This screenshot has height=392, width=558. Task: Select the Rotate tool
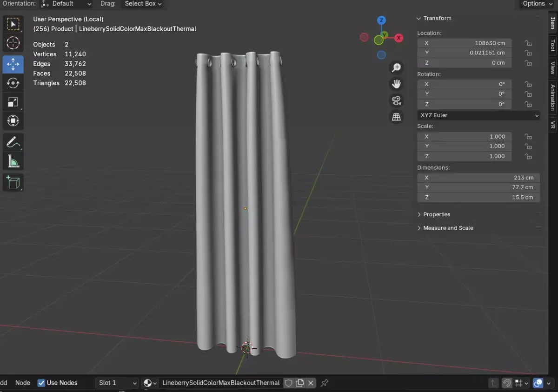[13, 83]
